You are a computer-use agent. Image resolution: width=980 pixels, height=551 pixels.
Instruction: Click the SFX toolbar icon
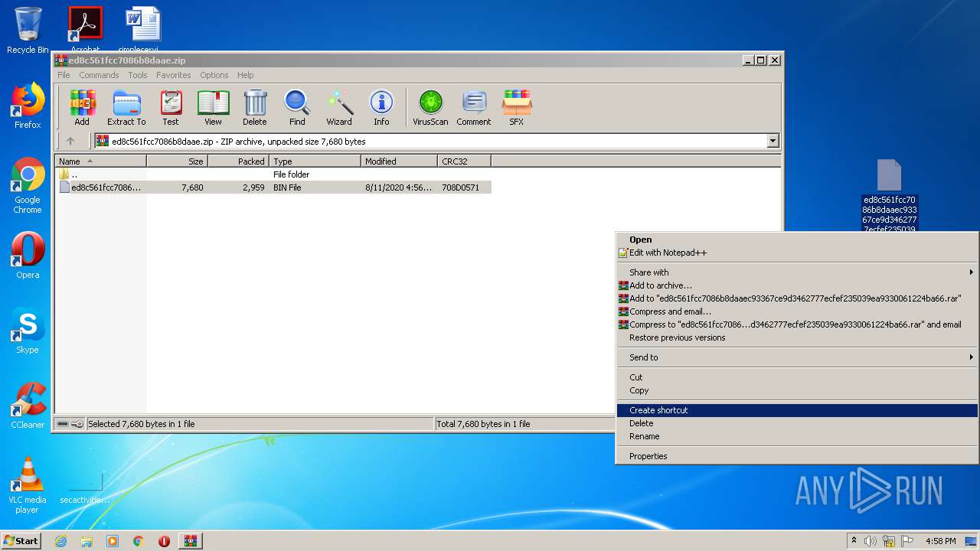[517, 107]
